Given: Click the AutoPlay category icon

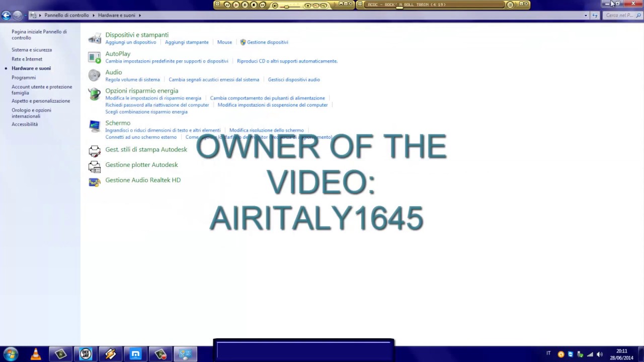Looking at the screenshot, I should 95,57.
